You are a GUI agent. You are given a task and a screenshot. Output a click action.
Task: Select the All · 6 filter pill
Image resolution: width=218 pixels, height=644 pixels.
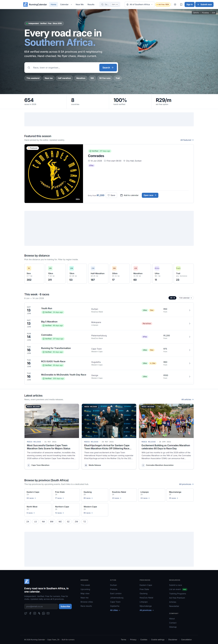pyautogui.click(x=172, y=298)
